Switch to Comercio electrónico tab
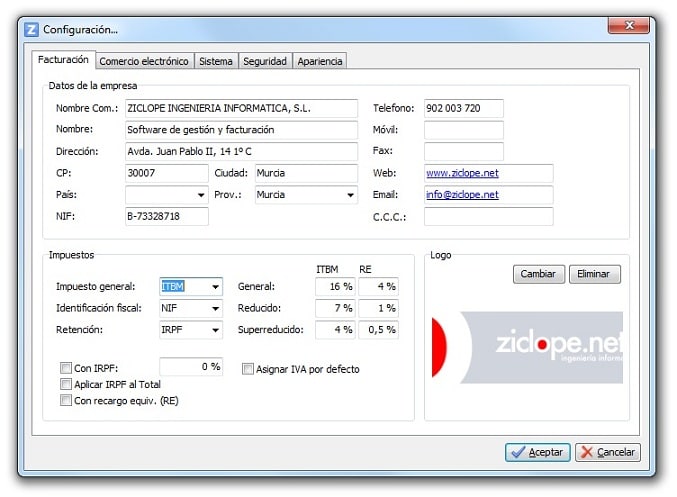This screenshot has height=497, width=677. pos(144,61)
